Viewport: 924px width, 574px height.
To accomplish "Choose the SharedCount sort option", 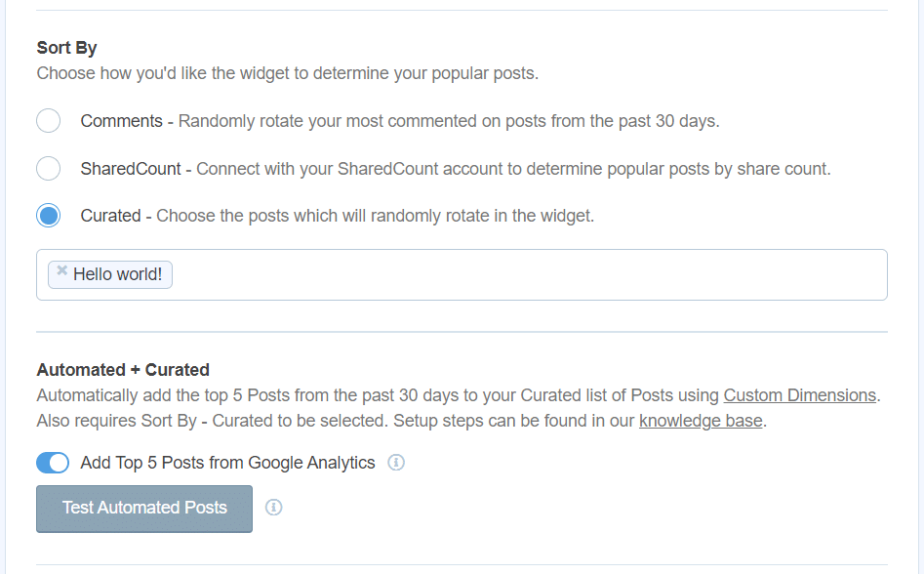I will (48, 168).
